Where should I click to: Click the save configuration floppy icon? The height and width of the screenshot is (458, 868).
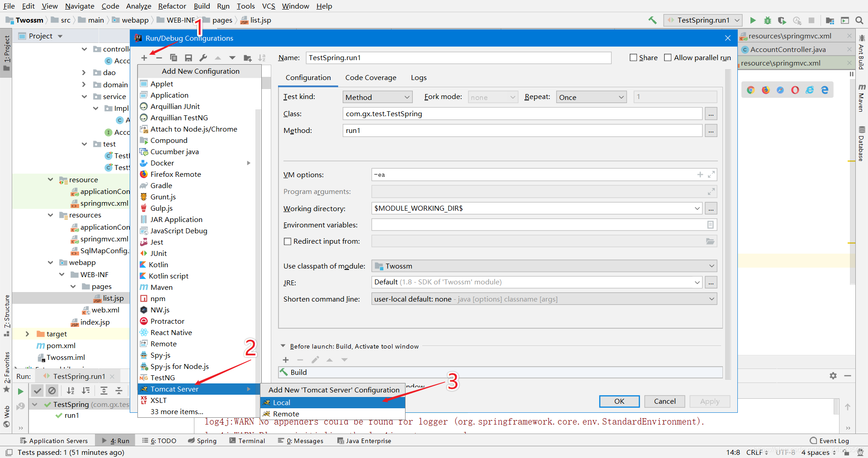tap(189, 58)
